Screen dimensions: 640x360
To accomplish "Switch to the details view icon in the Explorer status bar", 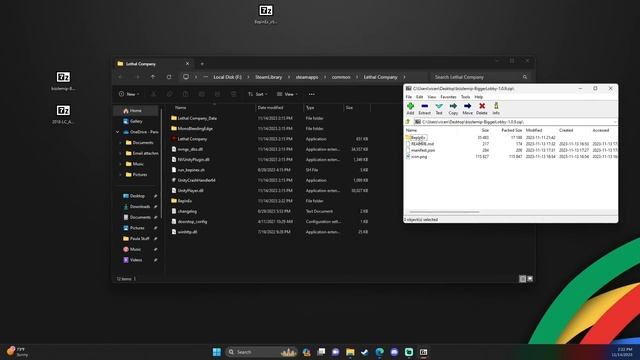I will pos(522,279).
